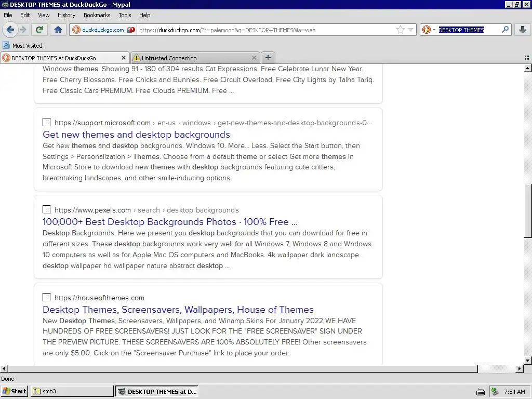Screen dimensions: 532x399
Task: Click the Forward arrow navigation button
Action: pyautogui.click(x=23, y=30)
